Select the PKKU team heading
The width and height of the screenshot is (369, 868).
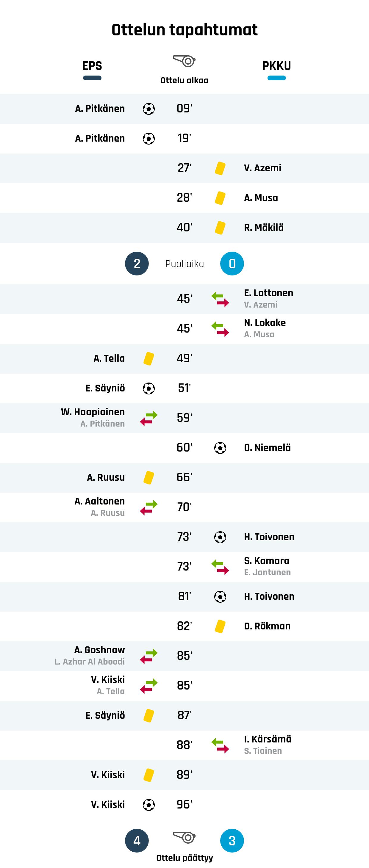(x=276, y=66)
